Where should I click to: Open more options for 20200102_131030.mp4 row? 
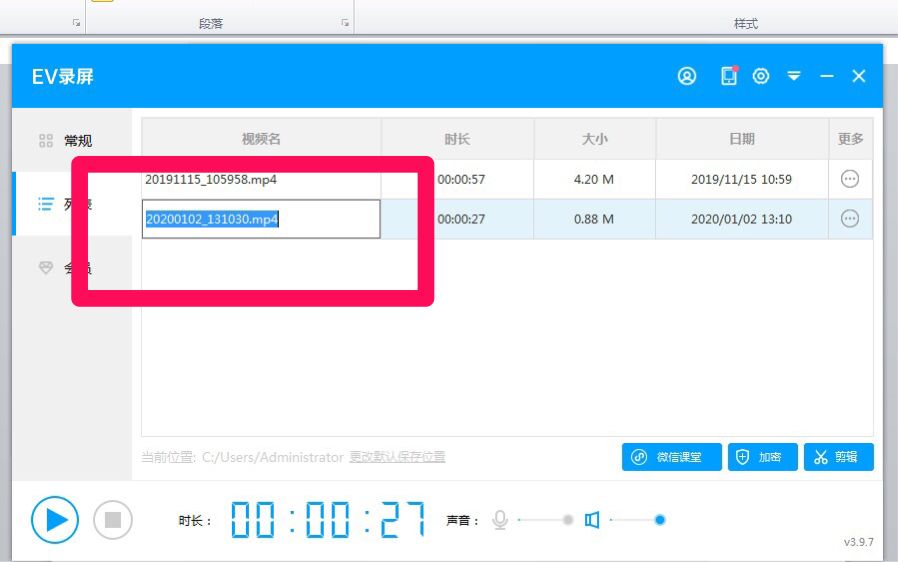point(849,218)
